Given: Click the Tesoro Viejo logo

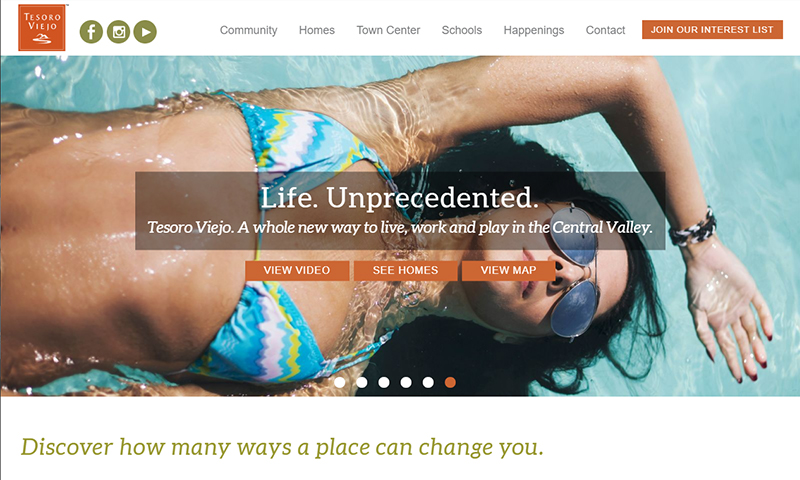Looking at the screenshot, I should (42, 28).
